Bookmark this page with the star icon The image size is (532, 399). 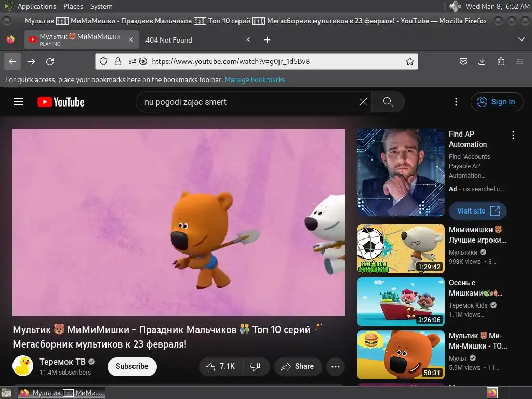pyautogui.click(x=410, y=61)
